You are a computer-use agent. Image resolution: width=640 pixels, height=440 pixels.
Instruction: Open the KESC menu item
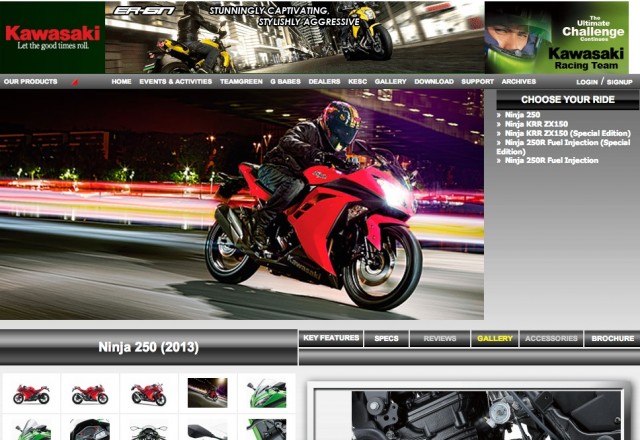(358, 82)
